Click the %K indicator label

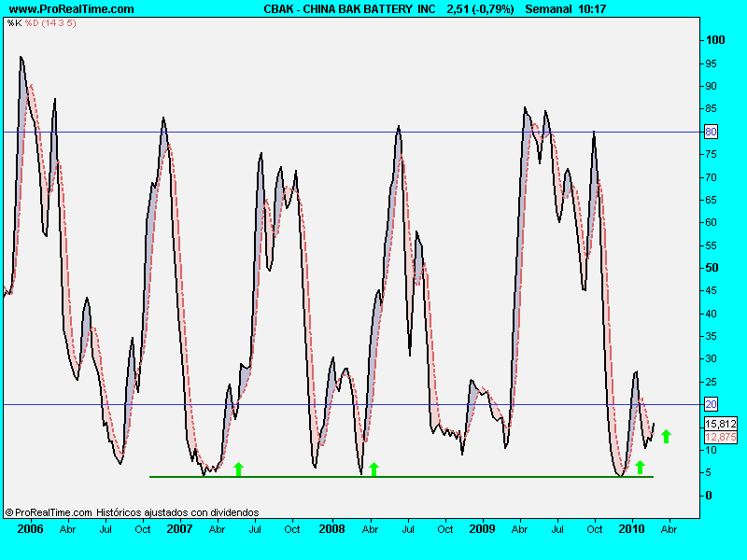(14, 22)
